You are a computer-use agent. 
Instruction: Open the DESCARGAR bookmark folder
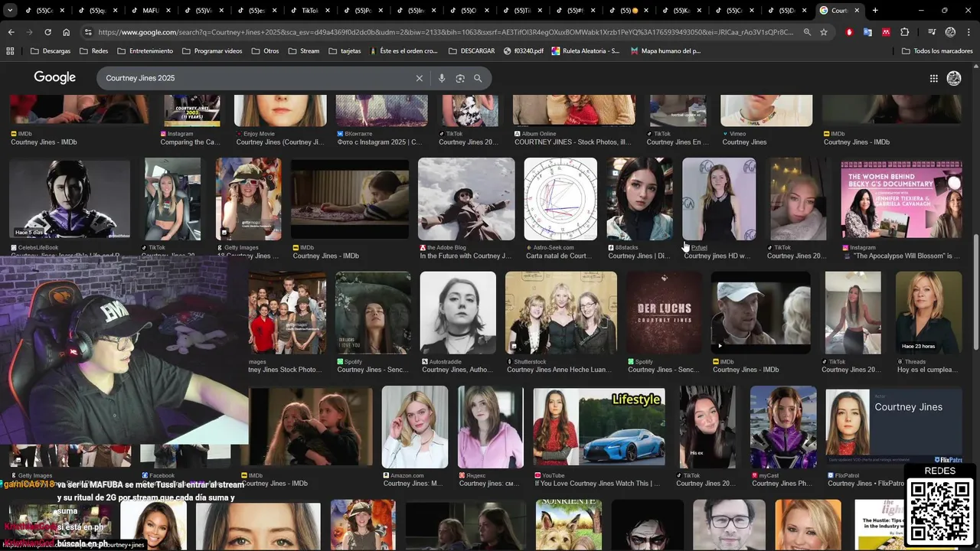pyautogui.click(x=472, y=51)
